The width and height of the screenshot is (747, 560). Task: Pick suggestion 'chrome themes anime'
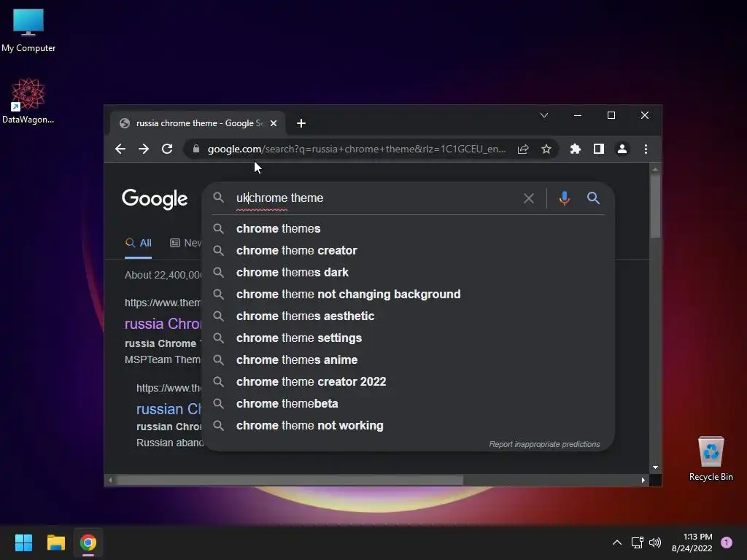tap(409, 360)
